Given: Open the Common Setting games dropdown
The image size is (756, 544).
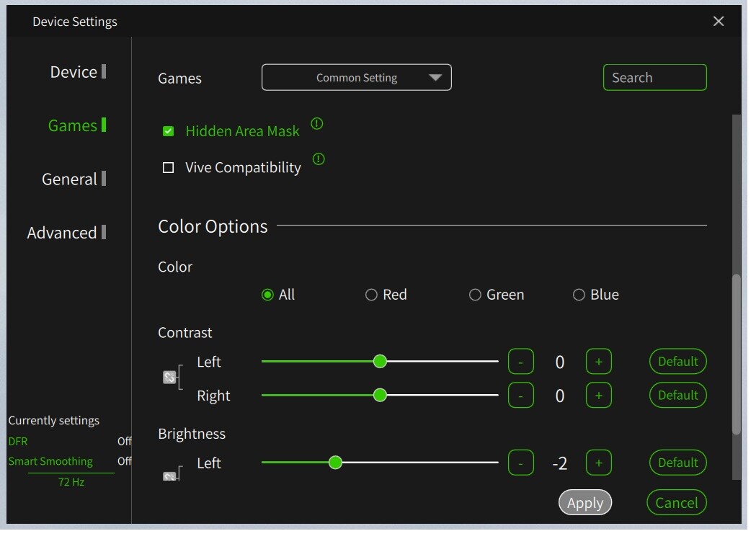Looking at the screenshot, I should [357, 78].
